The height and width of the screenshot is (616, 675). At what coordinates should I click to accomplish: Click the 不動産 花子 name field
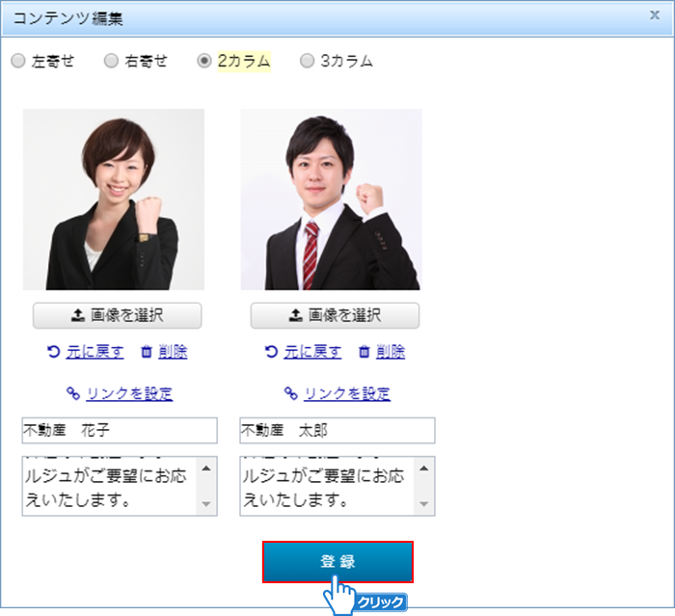[x=120, y=430]
